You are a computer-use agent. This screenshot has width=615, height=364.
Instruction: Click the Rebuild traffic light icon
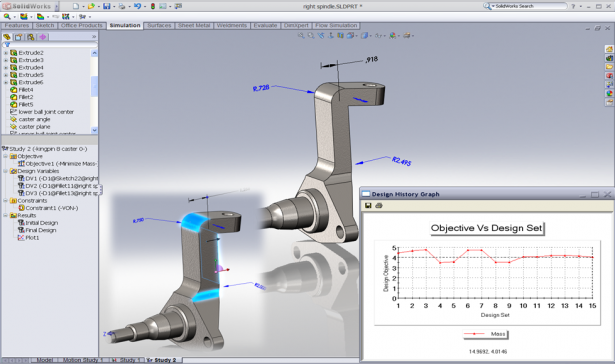coord(153,6)
